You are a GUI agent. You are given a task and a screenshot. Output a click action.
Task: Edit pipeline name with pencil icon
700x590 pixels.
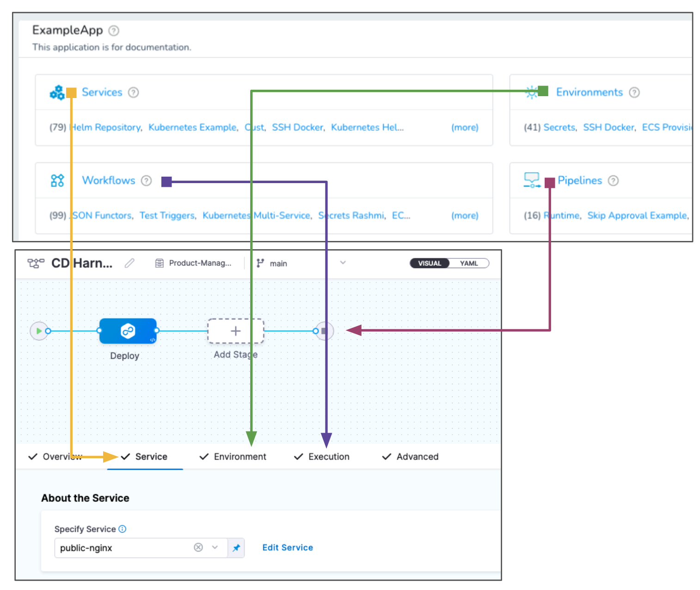click(x=129, y=263)
